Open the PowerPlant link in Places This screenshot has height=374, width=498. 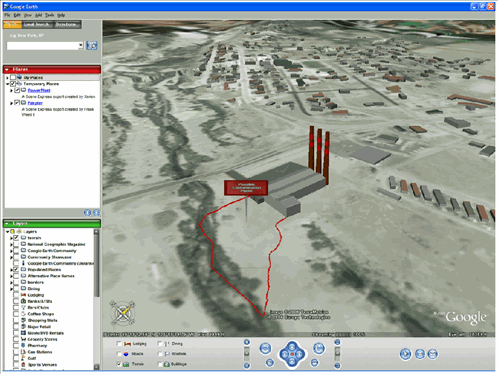point(39,90)
